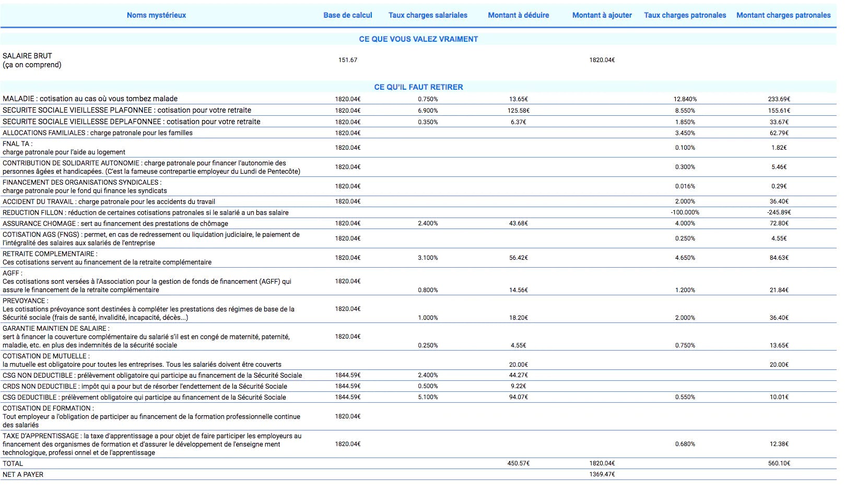The width and height of the screenshot is (845, 504).
Task: Click the 'Taux charges patronales' column header
Action: click(x=685, y=15)
